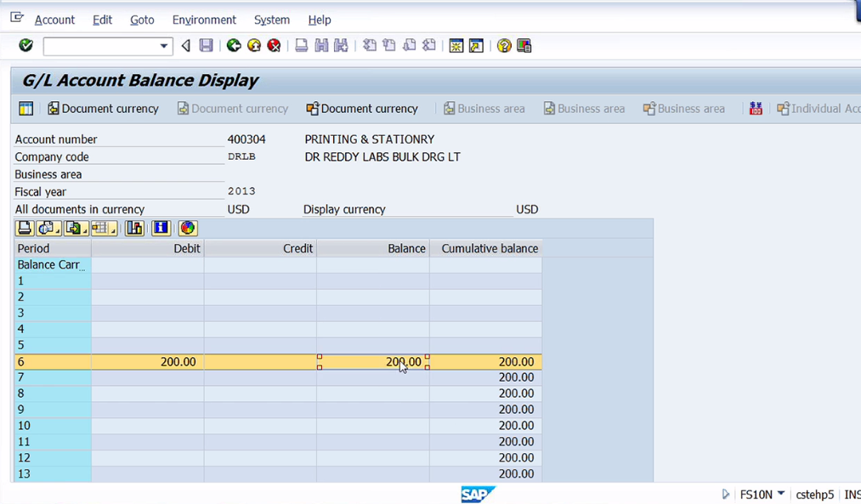Click the Find binoculars icon
Viewport: 861px width, 504px height.
(x=321, y=46)
